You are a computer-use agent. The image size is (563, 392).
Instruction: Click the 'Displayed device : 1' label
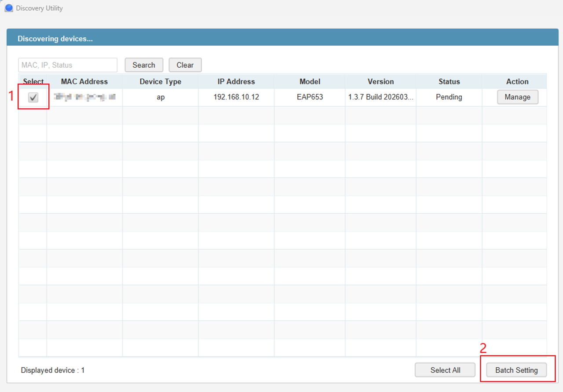pos(53,370)
